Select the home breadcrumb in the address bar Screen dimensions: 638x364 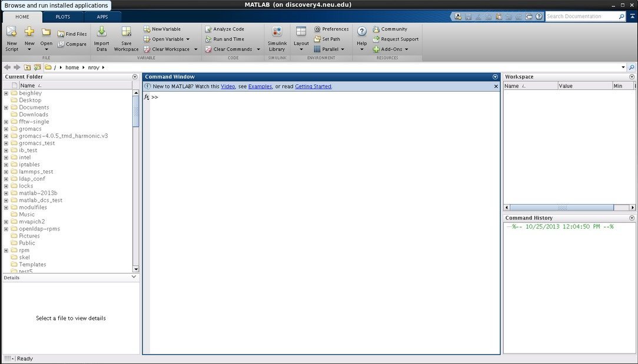[x=72, y=68]
